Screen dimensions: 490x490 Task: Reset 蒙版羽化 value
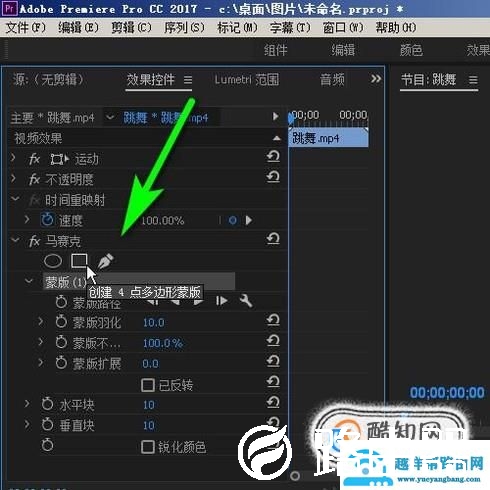coord(273,320)
